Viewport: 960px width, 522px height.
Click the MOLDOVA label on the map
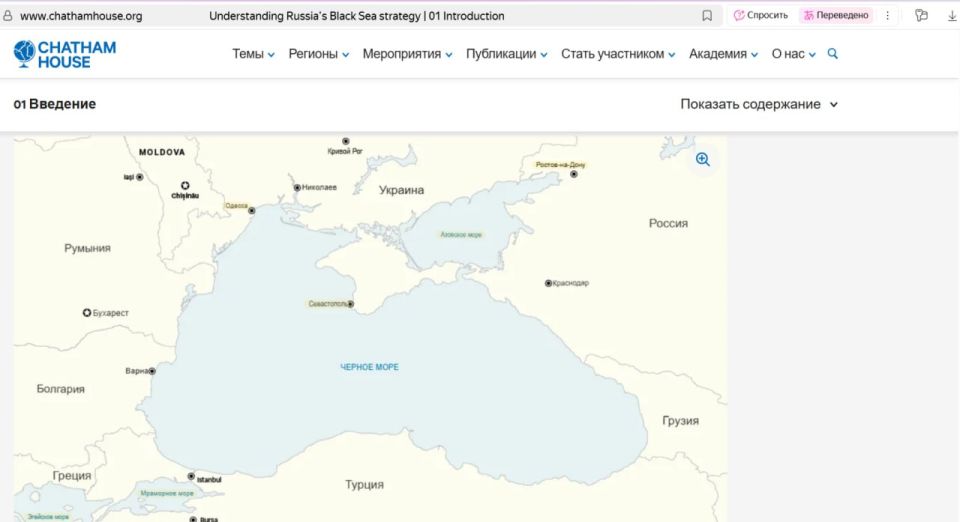162,152
